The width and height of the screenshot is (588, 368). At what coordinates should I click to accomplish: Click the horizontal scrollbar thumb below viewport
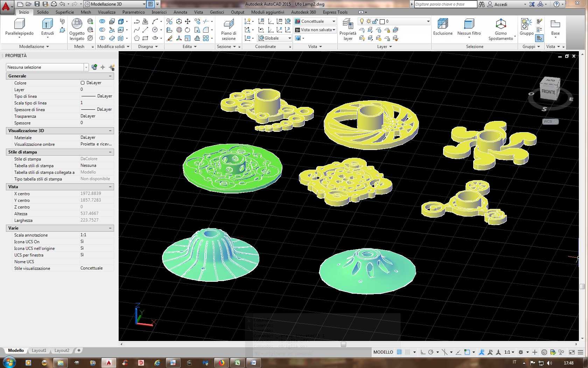click(x=343, y=345)
